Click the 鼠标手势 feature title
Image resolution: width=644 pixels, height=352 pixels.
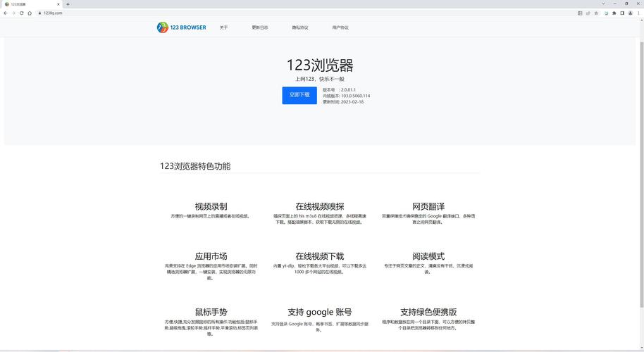coord(211,312)
